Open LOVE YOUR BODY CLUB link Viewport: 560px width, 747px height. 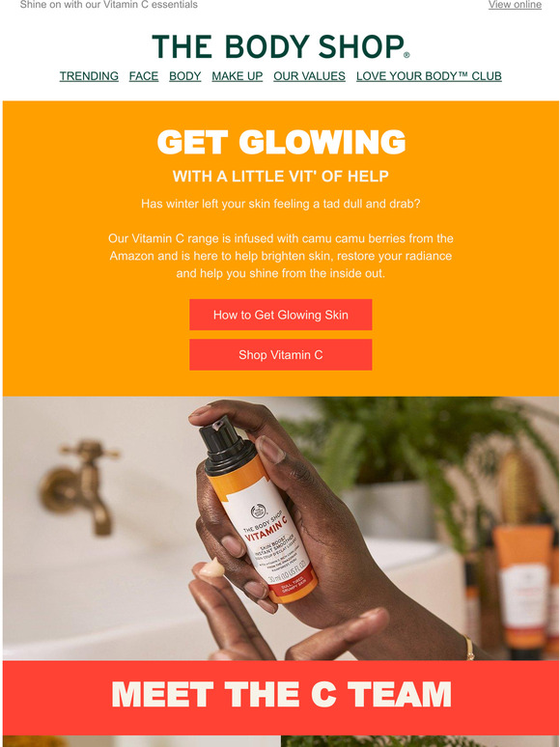coord(429,76)
